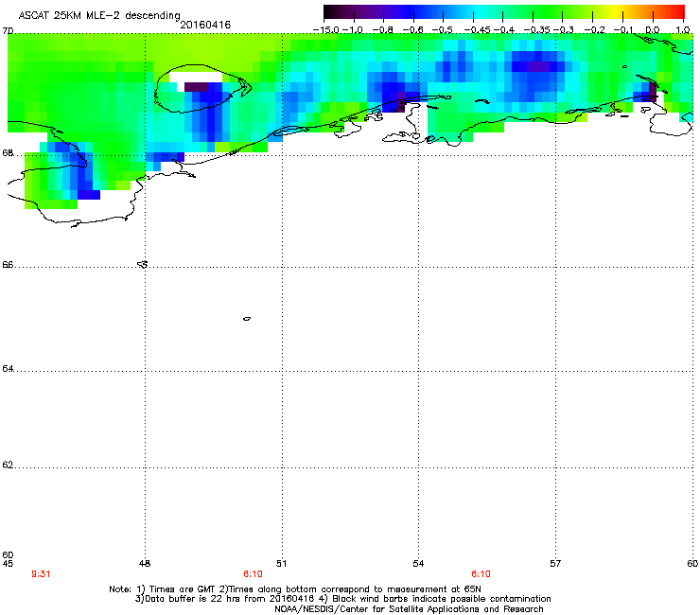Click the color bar label -0.35
700x615 pixels.
tap(536, 30)
